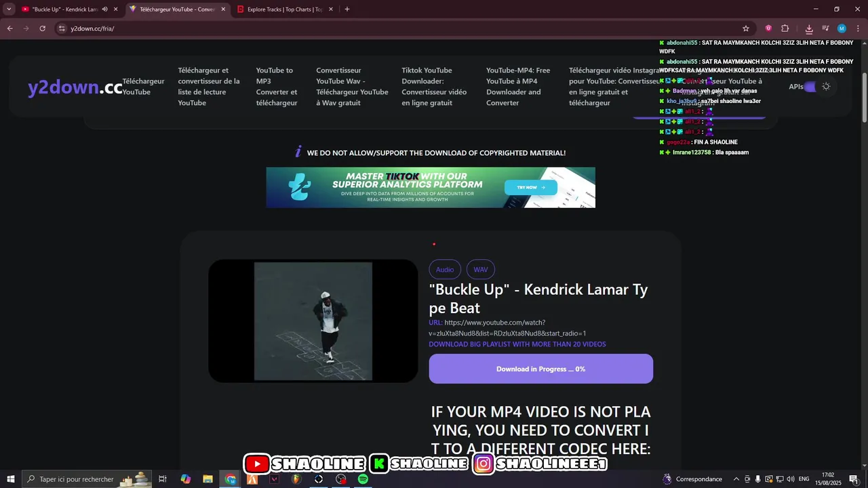
Task: Open Download Big Playlist link
Action: (x=517, y=344)
